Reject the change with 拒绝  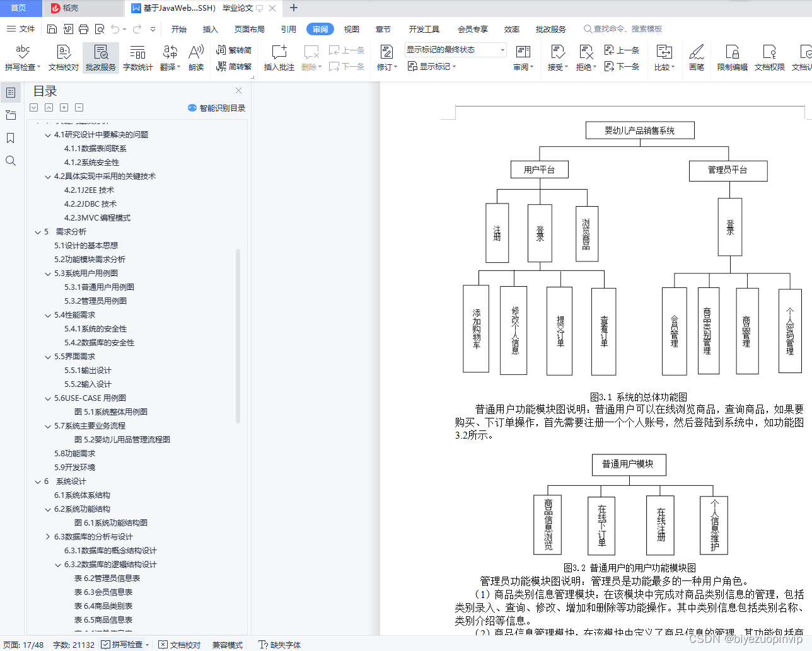point(586,57)
